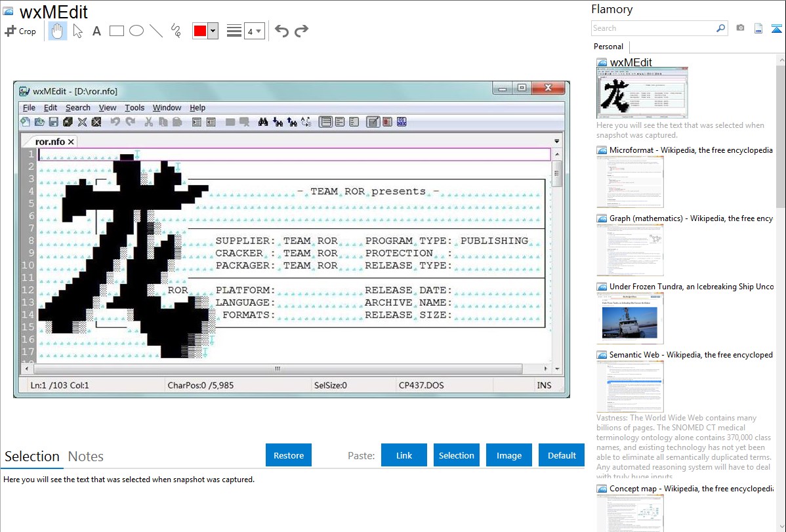Activate the hand pan tool

[58, 31]
